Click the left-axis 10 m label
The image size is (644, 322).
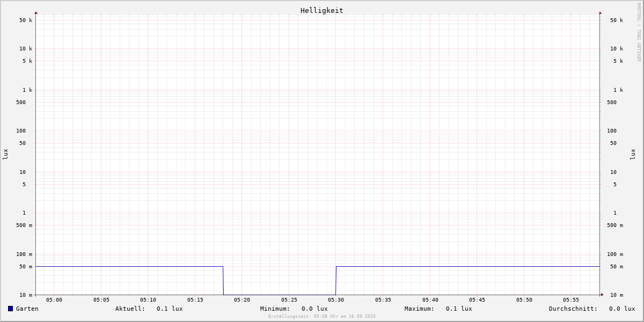tap(26, 295)
